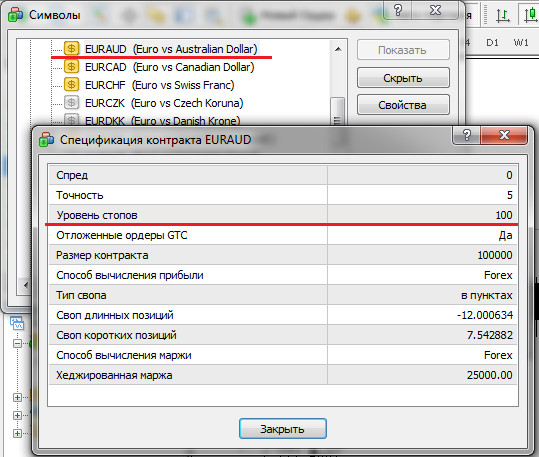This screenshot has height=457, width=539.
Task: Click left arrow of horizontal scrollbar in symbols list
Action: coord(25,285)
